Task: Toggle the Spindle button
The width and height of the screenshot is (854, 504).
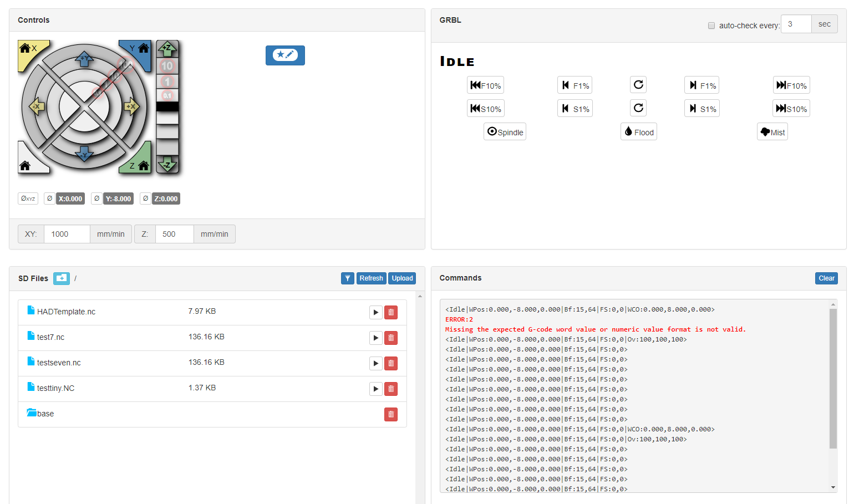Action: tap(505, 132)
